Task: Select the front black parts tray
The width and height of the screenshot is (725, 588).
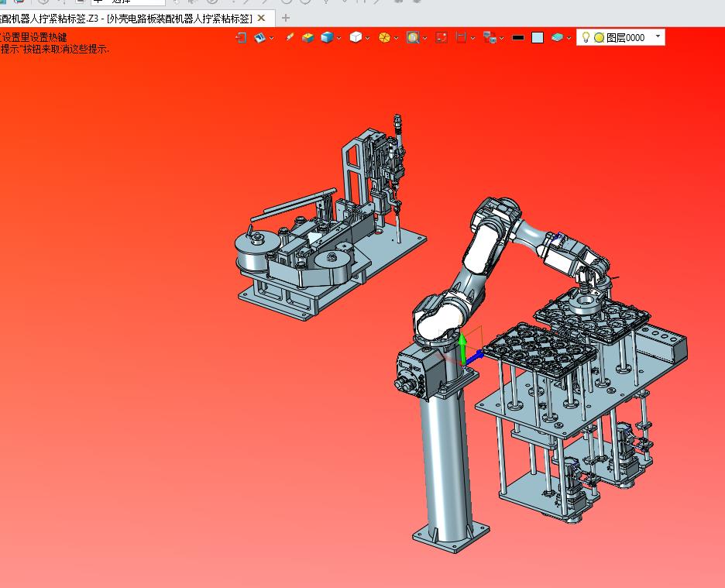Action: coord(538,349)
